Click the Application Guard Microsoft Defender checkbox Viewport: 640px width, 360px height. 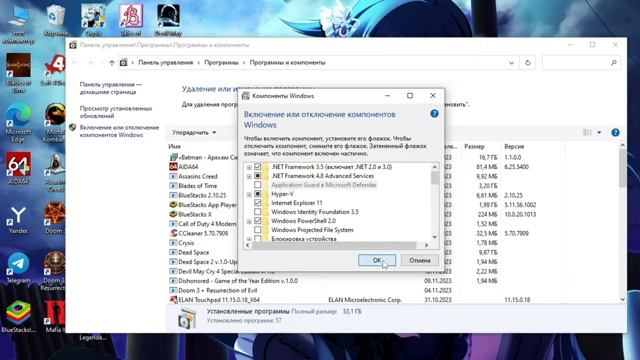pos(258,185)
